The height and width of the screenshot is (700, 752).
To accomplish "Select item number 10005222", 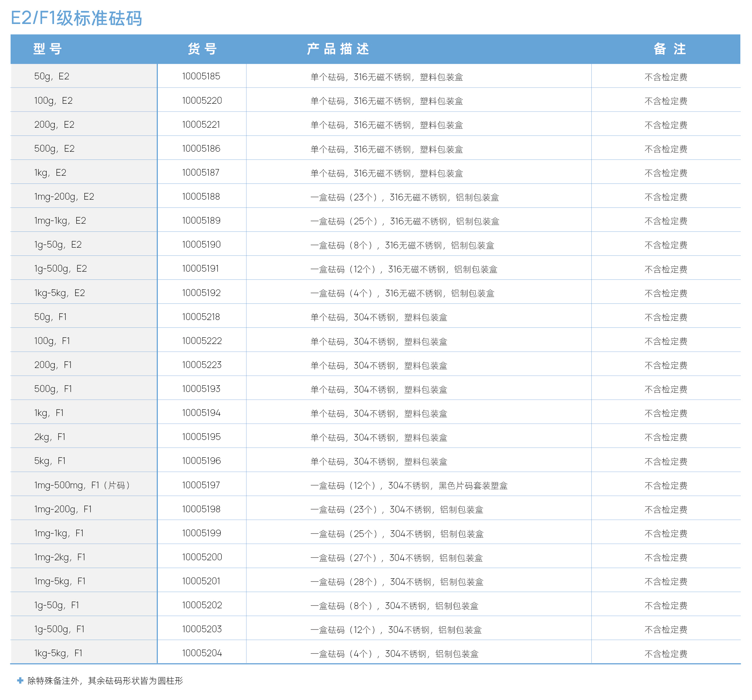I will point(202,341).
